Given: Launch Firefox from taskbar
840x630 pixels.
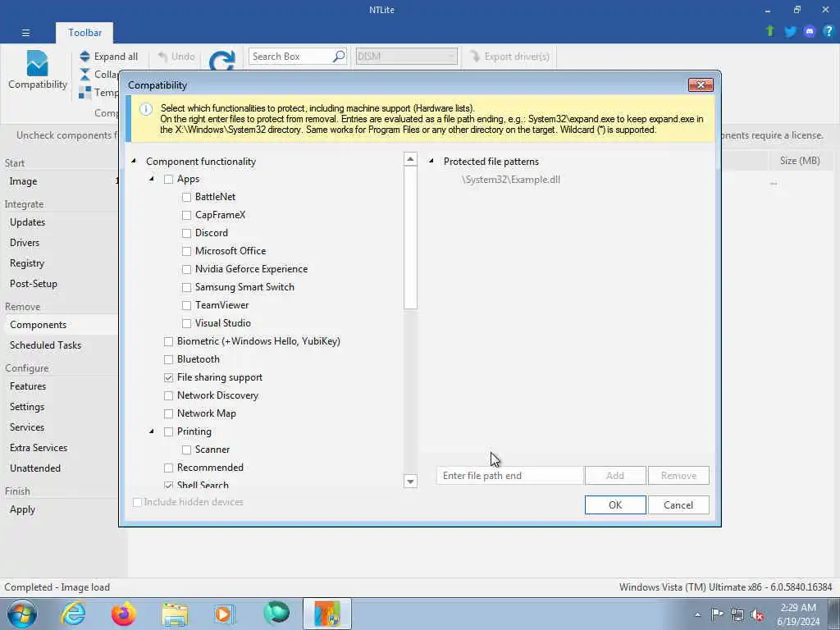Looking at the screenshot, I should click(124, 614).
